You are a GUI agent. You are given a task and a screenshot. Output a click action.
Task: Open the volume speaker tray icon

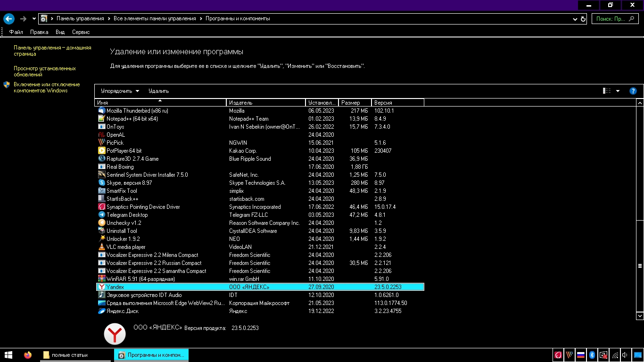[625, 355]
